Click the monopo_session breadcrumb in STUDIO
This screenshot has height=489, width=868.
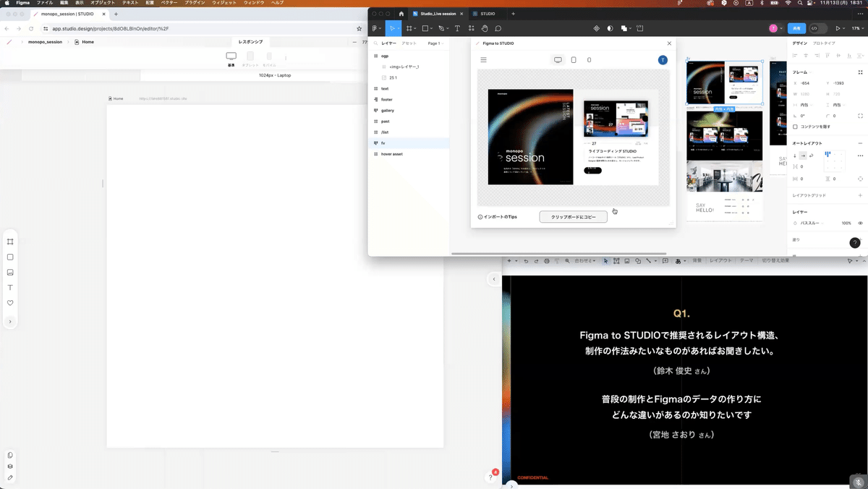[45, 42]
